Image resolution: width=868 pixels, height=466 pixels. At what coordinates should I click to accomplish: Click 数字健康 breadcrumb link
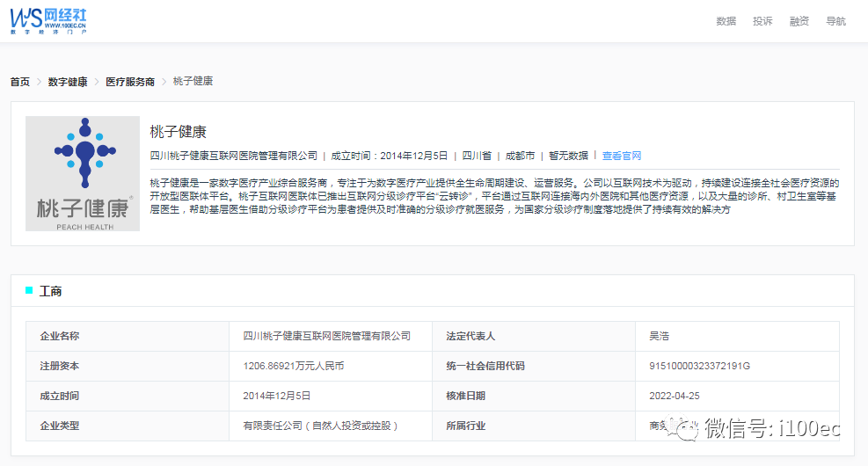(x=68, y=82)
